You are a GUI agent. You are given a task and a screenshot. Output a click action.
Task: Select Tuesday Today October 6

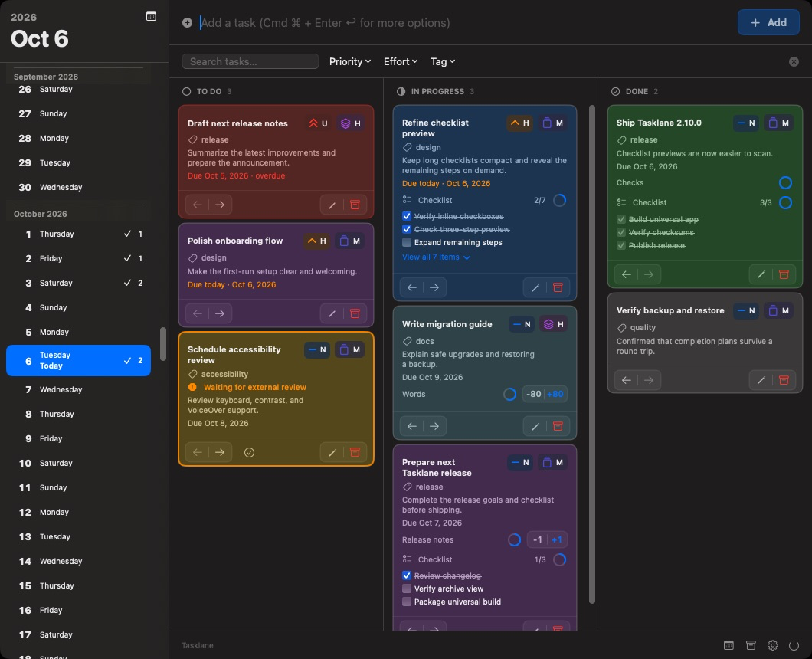click(79, 361)
